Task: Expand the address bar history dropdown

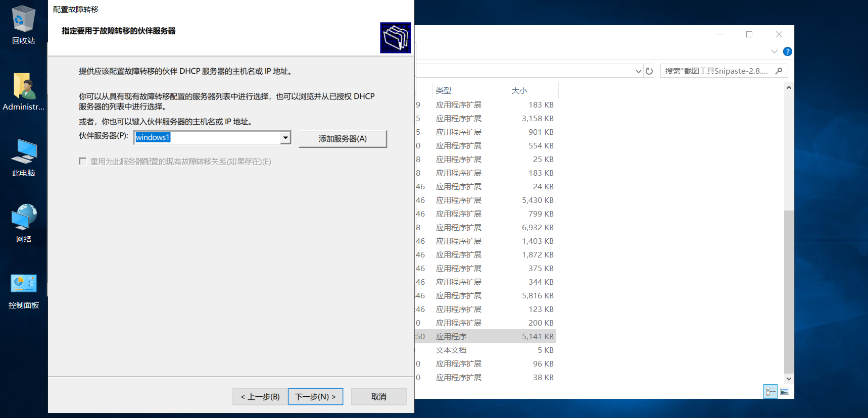Action: [x=638, y=71]
